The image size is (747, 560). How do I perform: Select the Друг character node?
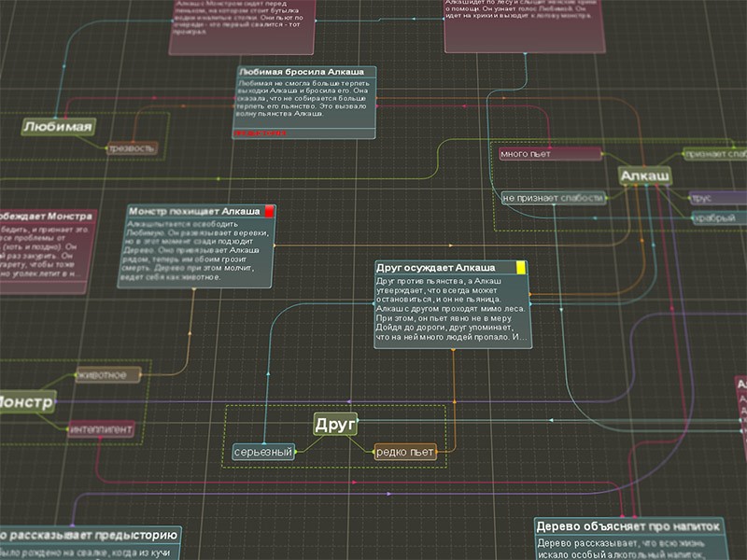[335, 425]
